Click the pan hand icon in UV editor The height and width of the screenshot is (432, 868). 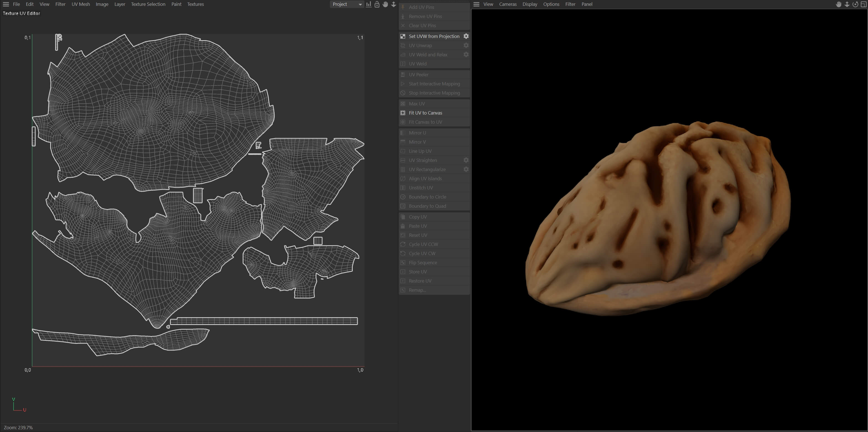[x=385, y=4]
